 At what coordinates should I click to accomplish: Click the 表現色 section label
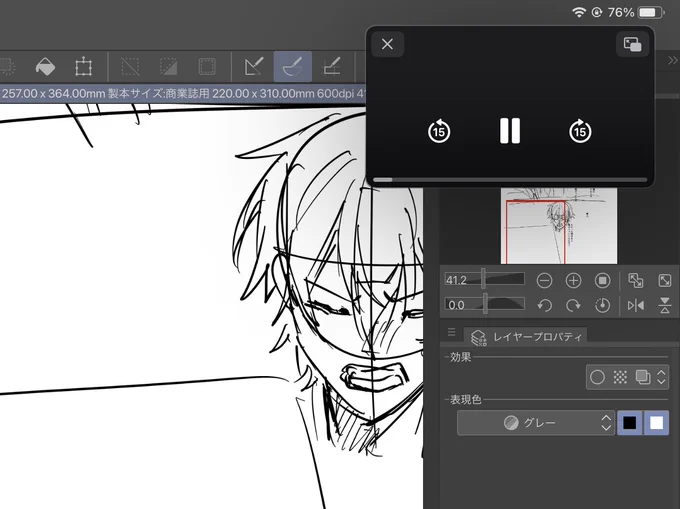[x=465, y=399]
